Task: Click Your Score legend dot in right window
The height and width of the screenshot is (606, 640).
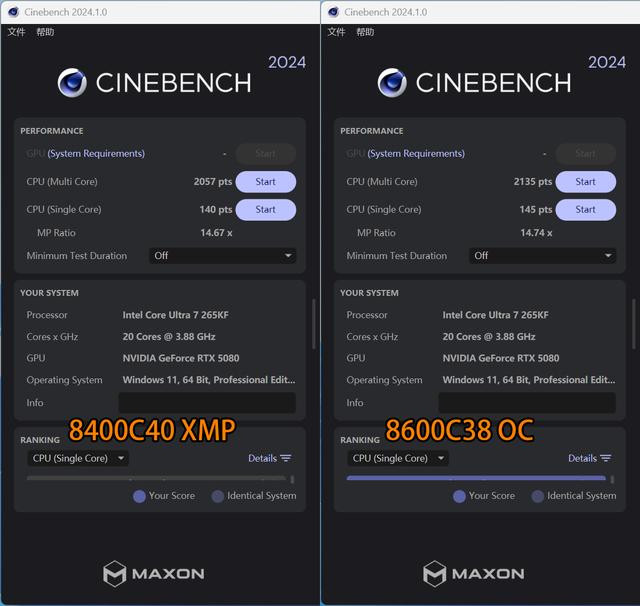Action: point(460,496)
